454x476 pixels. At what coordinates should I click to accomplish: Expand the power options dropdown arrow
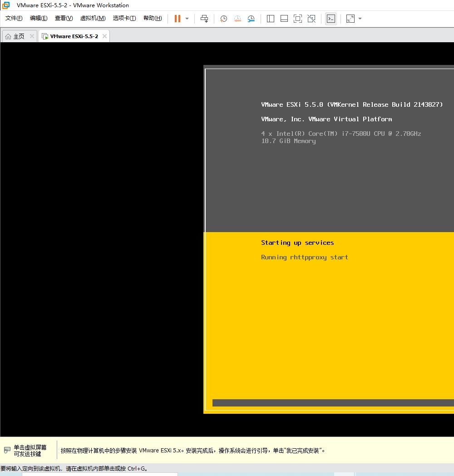point(187,19)
